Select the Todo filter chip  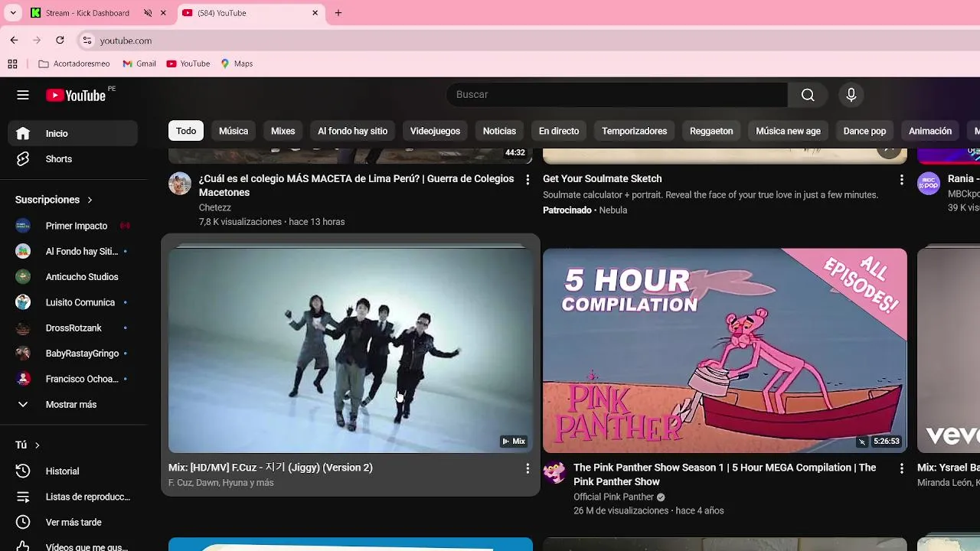tap(186, 131)
